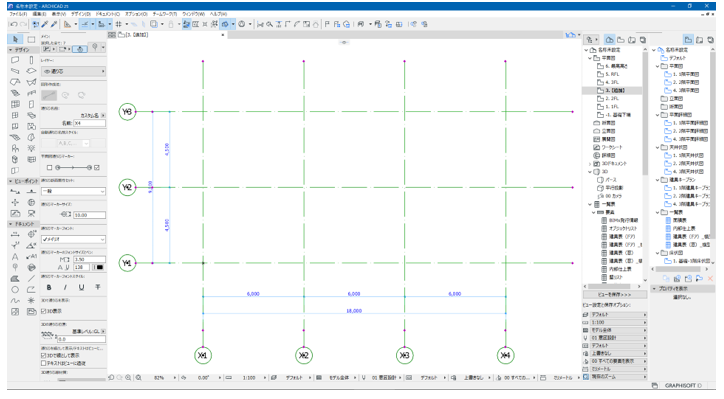Screen dimensions: 724x399
Task: Click the marker size field showing 10.00
Action: pos(90,215)
